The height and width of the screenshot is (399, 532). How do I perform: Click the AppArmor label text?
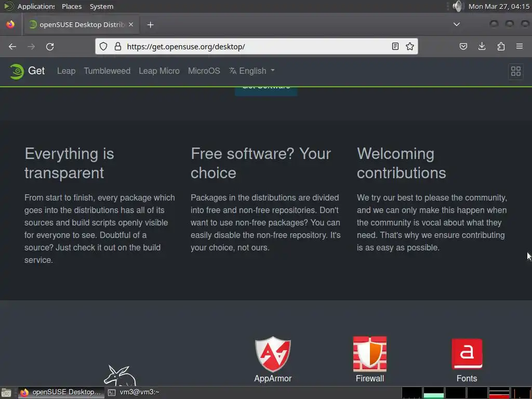pos(273,378)
